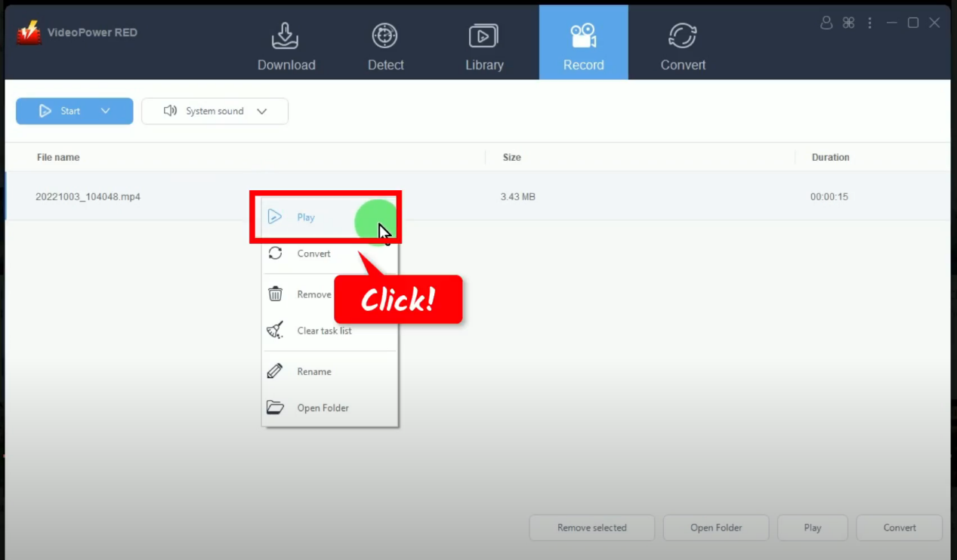Image resolution: width=957 pixels, height=560 pixels.
Task: Expand the System sound audio dropdown
Action: pyautogui.click(x=262, y=111)
